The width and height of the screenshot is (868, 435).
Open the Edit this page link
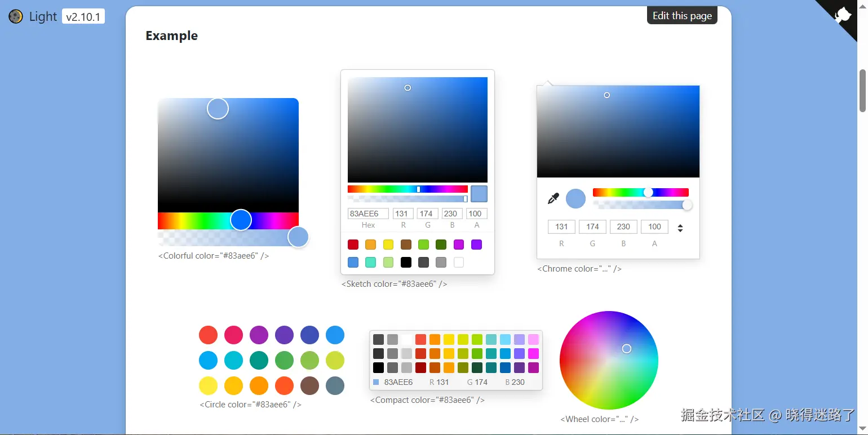click(682, 16)
